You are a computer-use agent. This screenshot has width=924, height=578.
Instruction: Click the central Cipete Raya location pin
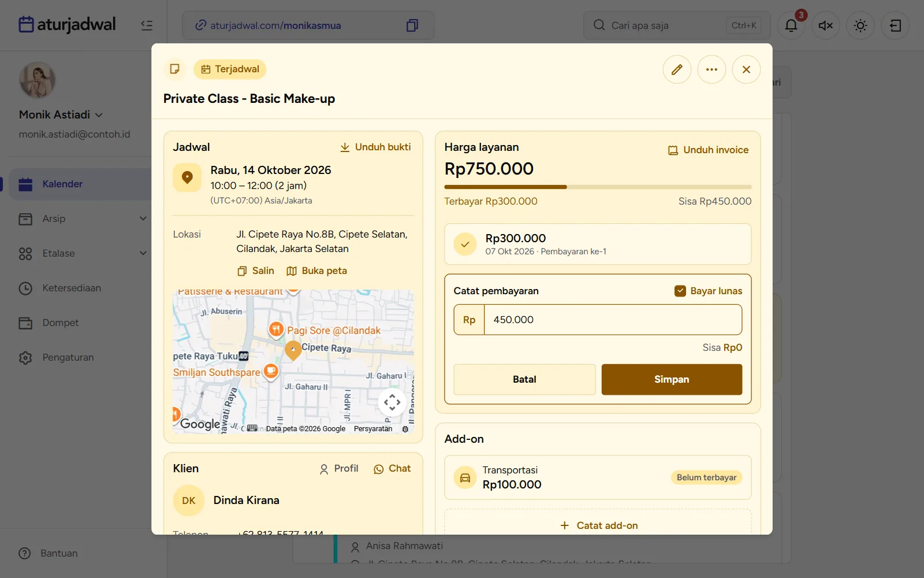point(293,350)
